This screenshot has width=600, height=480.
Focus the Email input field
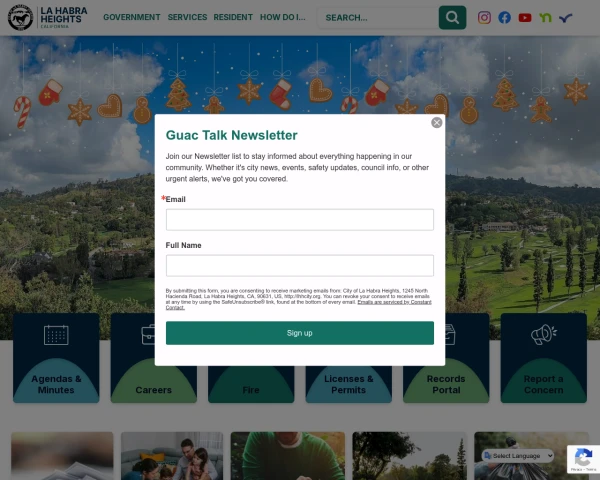300,220
